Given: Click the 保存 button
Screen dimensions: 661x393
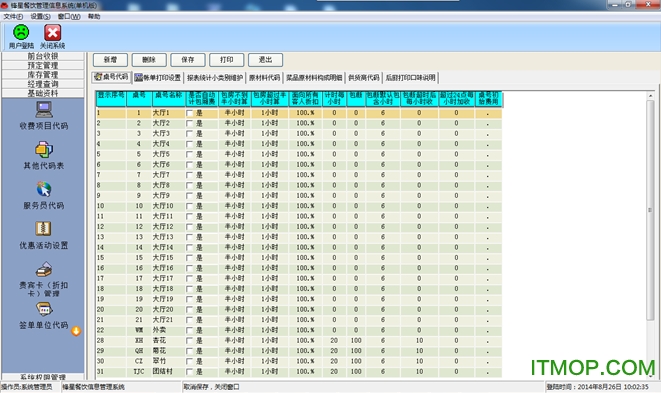Looking at the screenshot, I should pos(188,60).
